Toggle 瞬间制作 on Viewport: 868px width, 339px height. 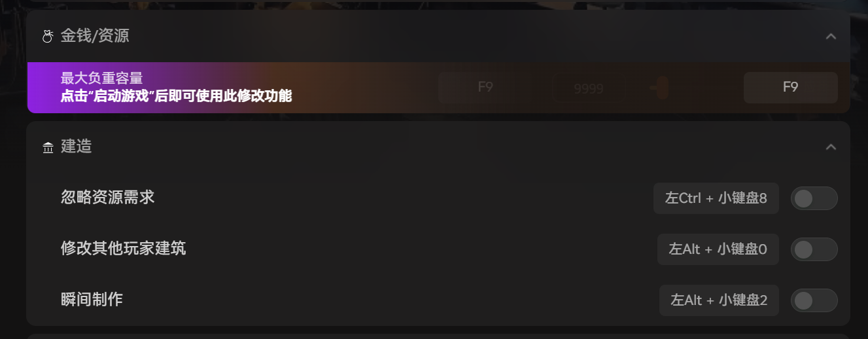pyautogui.click(x=814, y=300)
